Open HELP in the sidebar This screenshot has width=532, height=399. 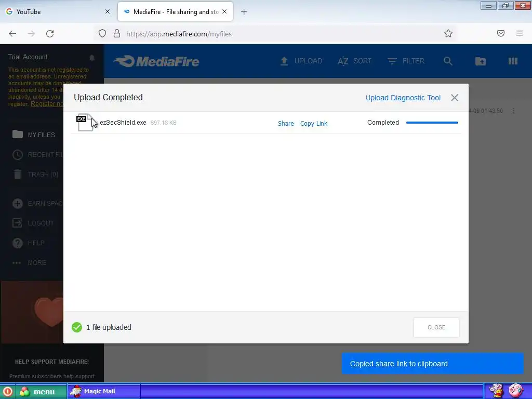pos(29,243)
